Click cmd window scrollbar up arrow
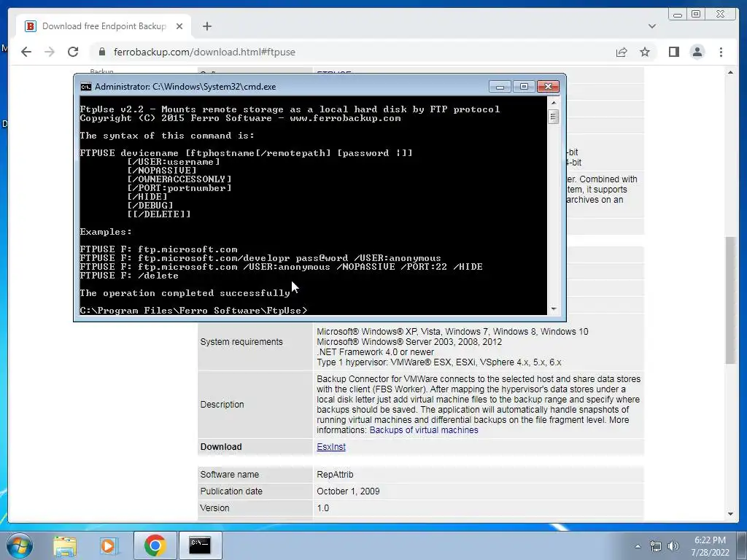The image size is (747, 560). pyautogui.click(x=553, y=102)
